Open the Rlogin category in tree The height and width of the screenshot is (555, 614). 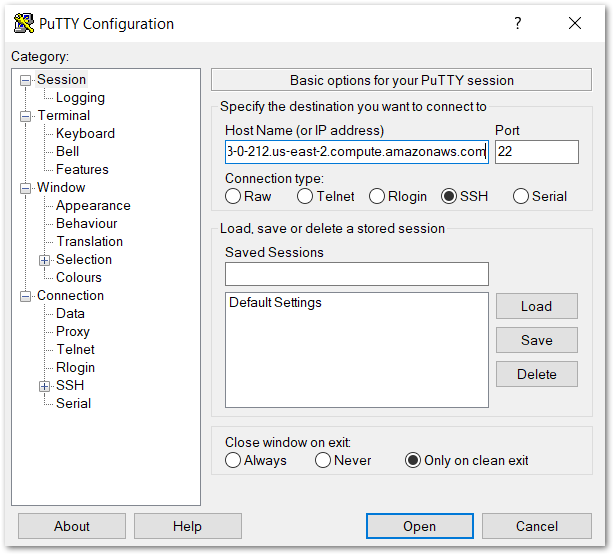coord(75,368)
